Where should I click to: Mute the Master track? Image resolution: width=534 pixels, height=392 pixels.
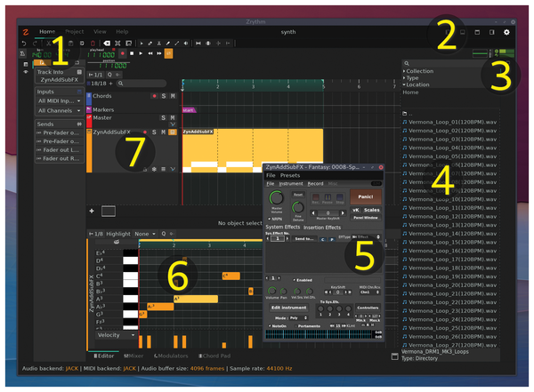[x=173, y=117]
